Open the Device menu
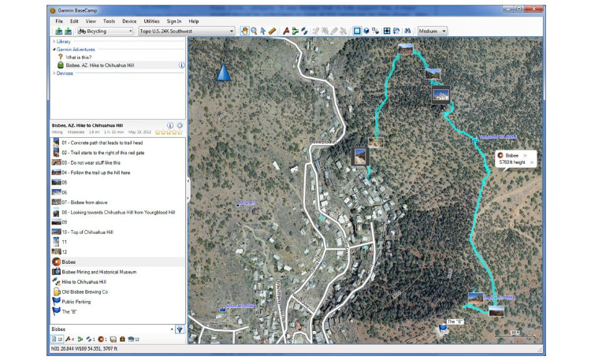This screenshot has height=364, width=591. pyautogui.click(x=129, y=21)
